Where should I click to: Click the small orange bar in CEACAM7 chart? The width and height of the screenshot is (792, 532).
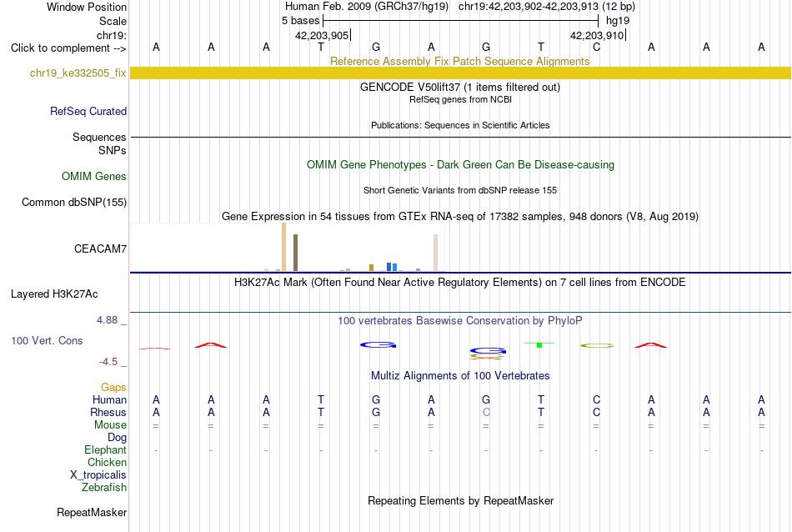click(371, 268)
